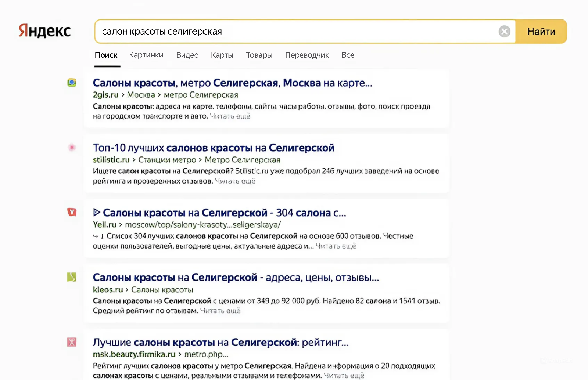Click the play triangle in Yell result title

pyautogui.click(x=96, y=212)
